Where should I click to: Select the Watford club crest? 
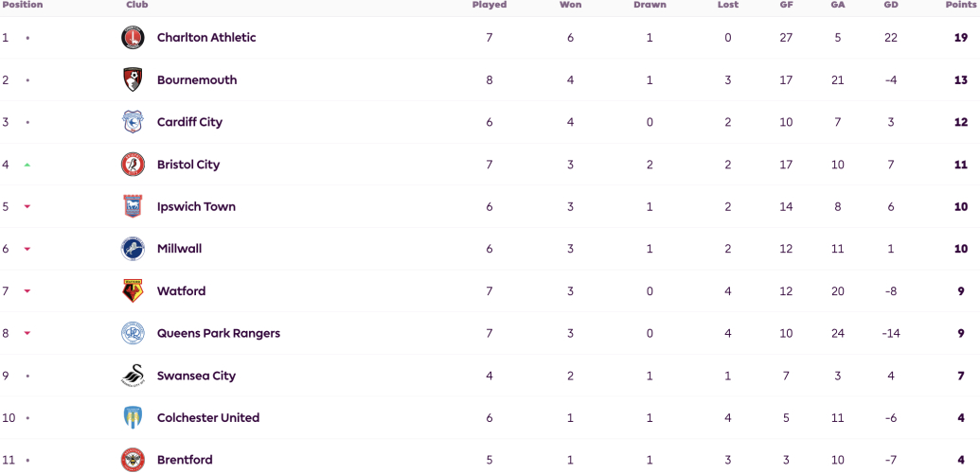[x=133, y=291]
